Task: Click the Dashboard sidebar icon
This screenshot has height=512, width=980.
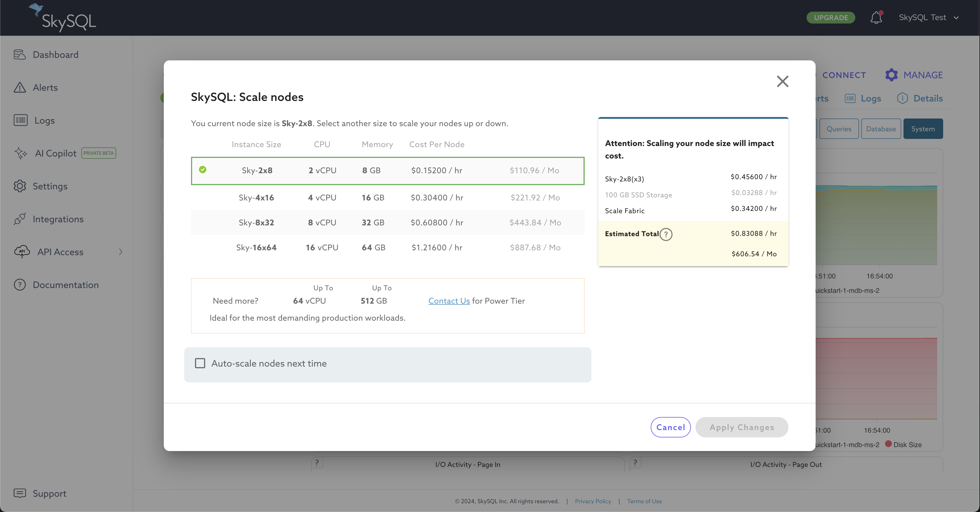Action: click(x=20, y=55)
